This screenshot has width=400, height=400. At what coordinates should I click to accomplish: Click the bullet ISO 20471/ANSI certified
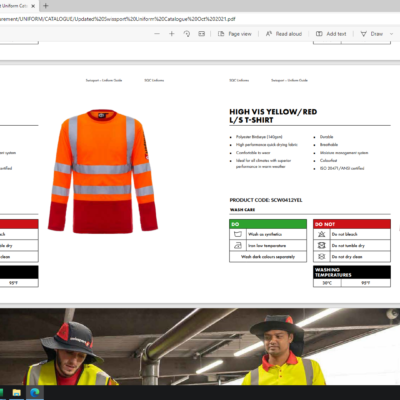[342, 168]
